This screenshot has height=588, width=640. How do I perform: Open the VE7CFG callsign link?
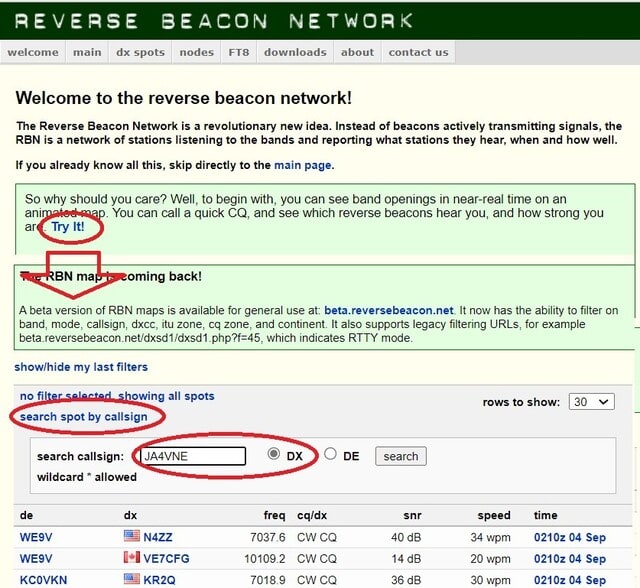pyautogui.click(x=166, y=559)
